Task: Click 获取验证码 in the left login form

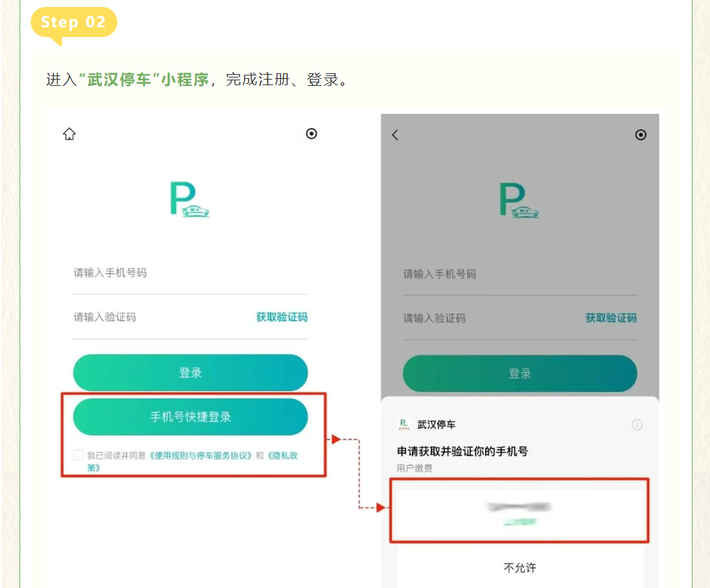Action: 281,317
